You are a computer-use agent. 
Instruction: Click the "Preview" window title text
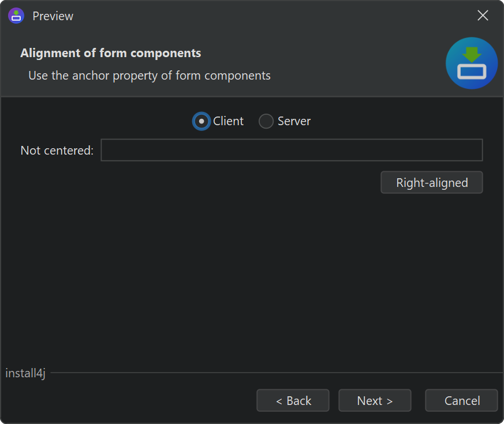[53, 16]
